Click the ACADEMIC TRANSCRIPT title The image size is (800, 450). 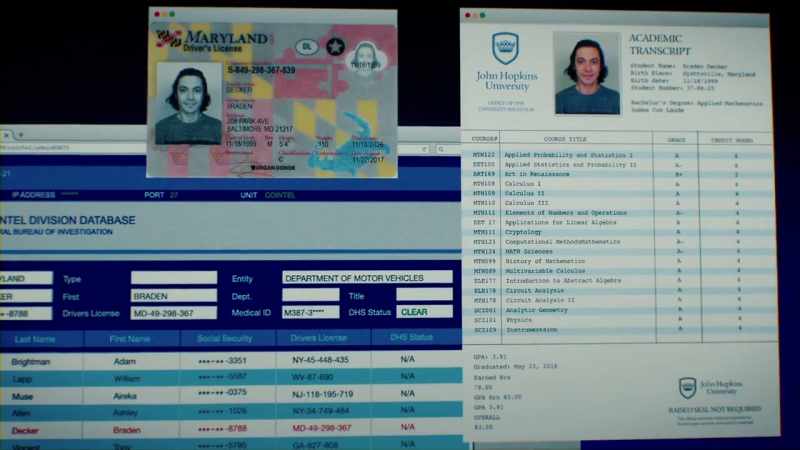[x=660, y=44]
